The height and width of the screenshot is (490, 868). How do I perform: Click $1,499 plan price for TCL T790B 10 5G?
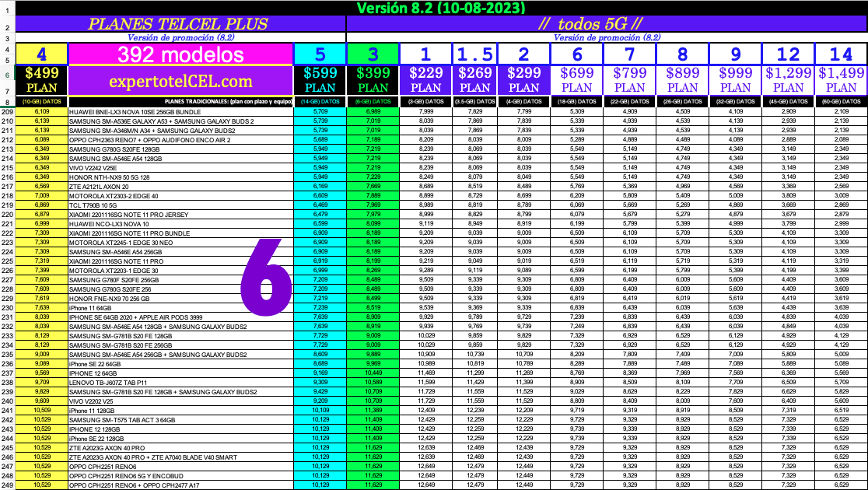842,205
